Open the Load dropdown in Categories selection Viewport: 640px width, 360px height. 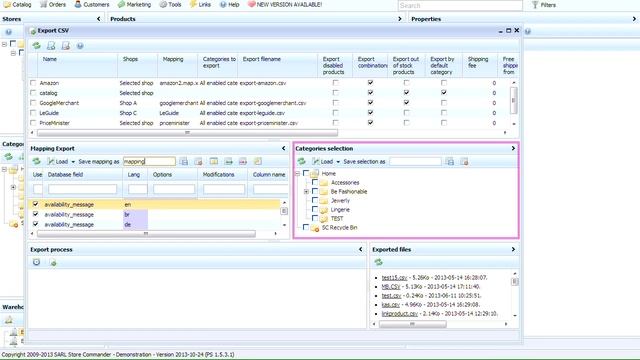[326, 162]
